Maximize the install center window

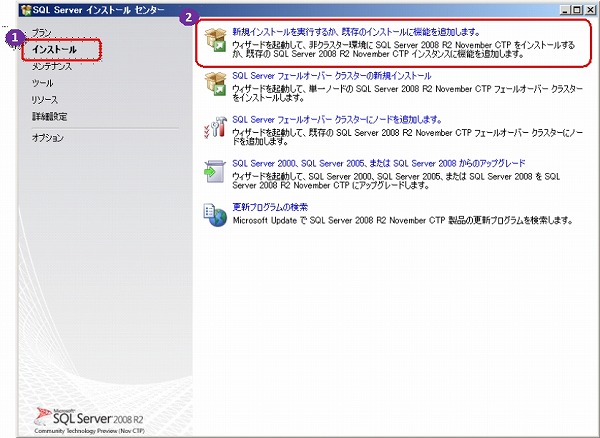[x=577, y=11]
